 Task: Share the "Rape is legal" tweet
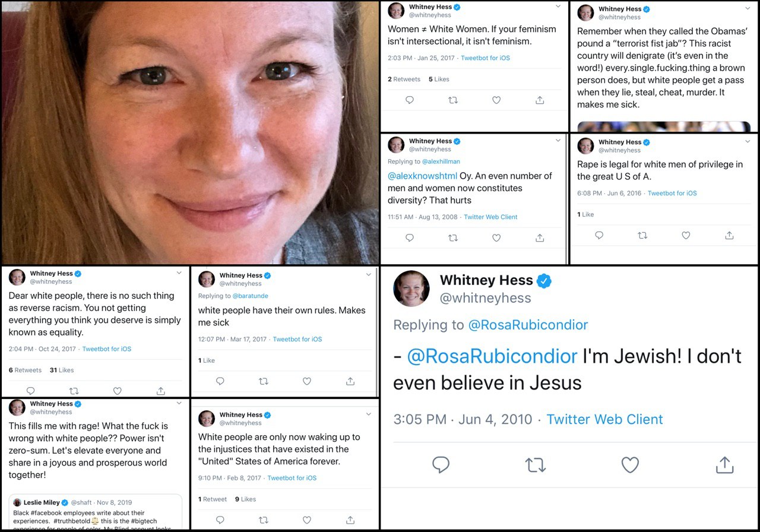pyautogui.click(x=729, y=236)
